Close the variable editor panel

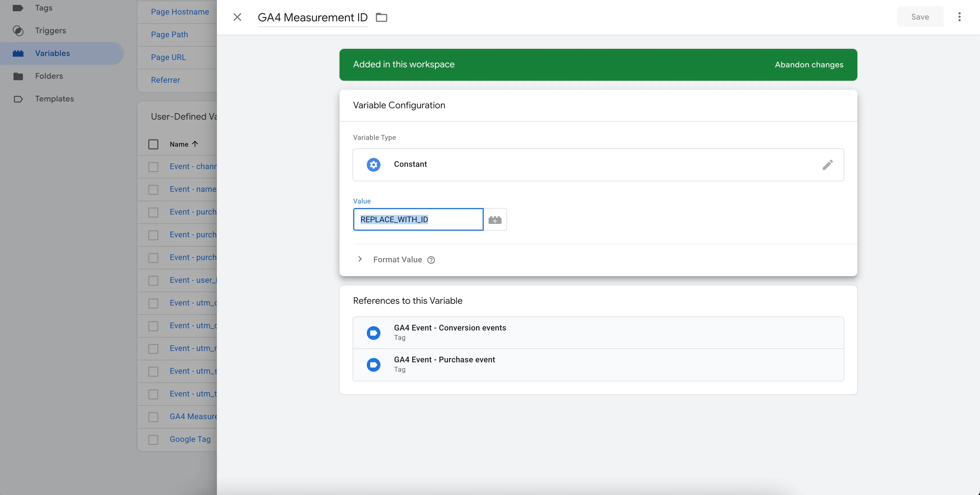pyautogui.click(x=237, y=17)
